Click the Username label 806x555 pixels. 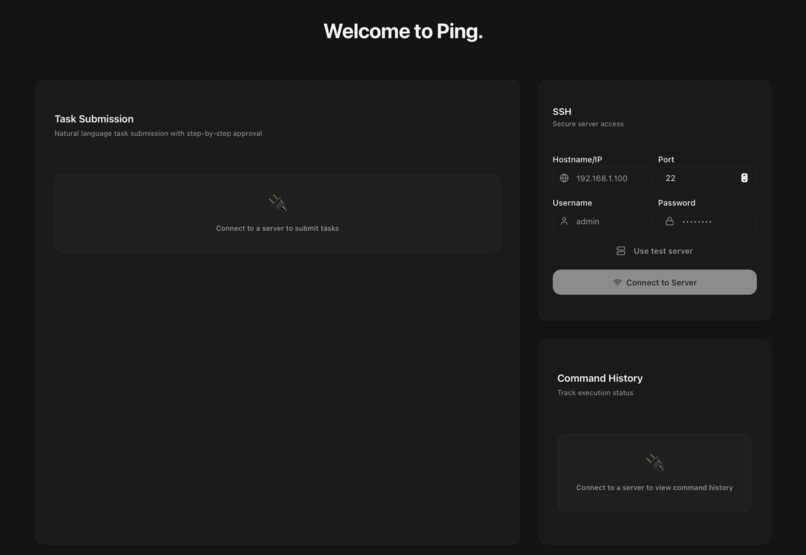pyautogui.click(x=572, y=203)
